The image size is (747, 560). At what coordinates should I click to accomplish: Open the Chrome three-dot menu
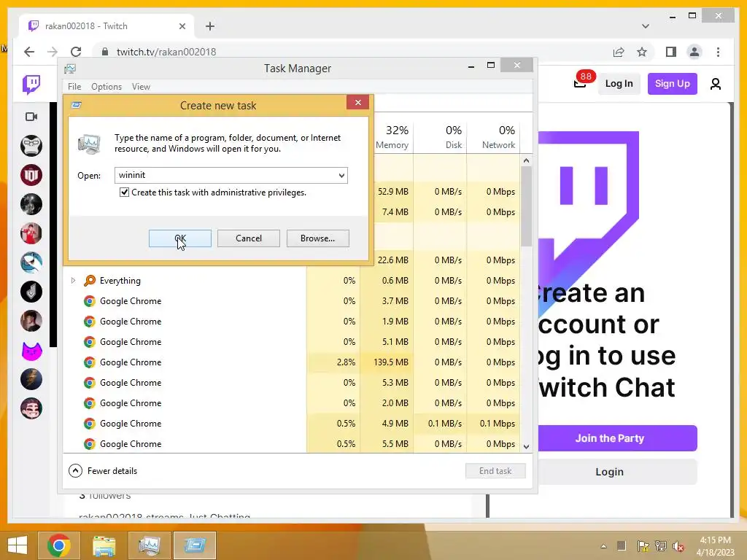point(718,52)
